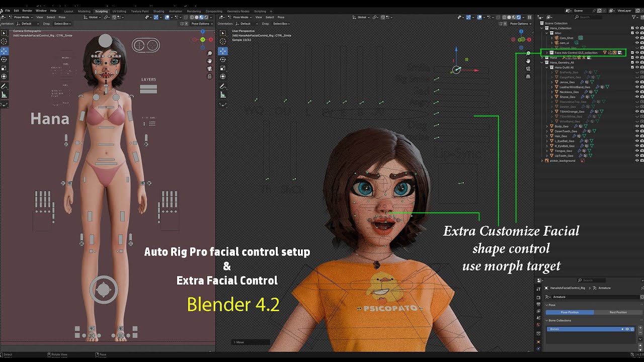This screenshot has width=644, height=362.
Task: Open the File menu
Action: [8, 11]
